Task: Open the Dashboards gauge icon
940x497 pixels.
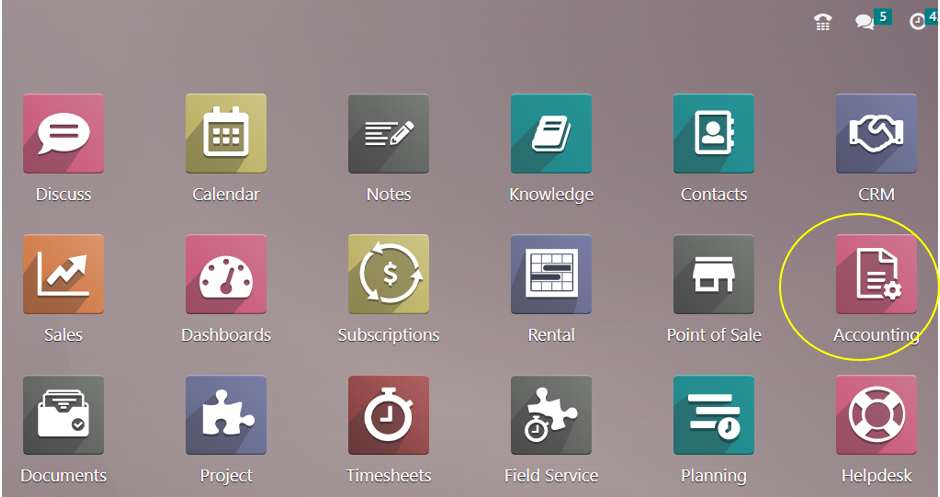Action: coord(226,275)
